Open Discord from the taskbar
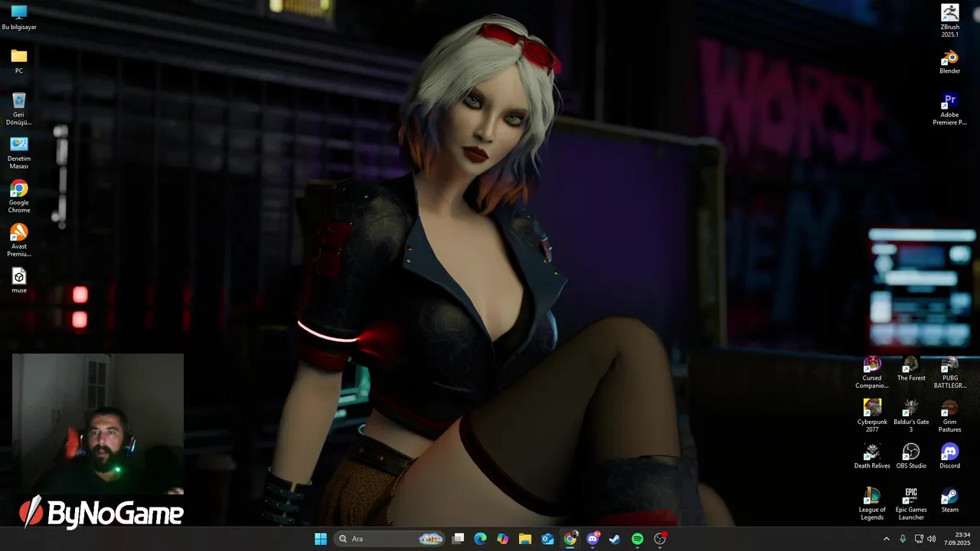980x551 pixels. pyautogui.click(x=593, y=539)
